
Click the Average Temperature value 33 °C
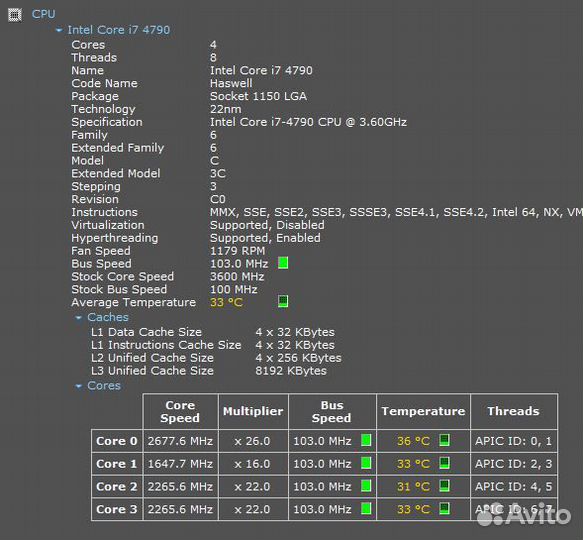coord(226,302)
